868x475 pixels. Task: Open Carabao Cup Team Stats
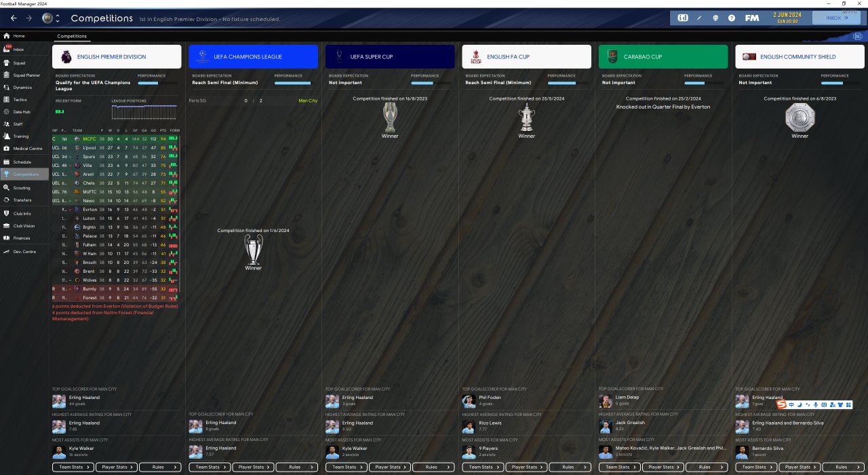[x=620, y=467]
